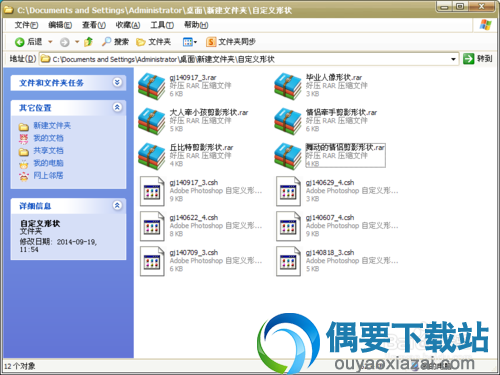Go up one folder level icon

[88, 42]
